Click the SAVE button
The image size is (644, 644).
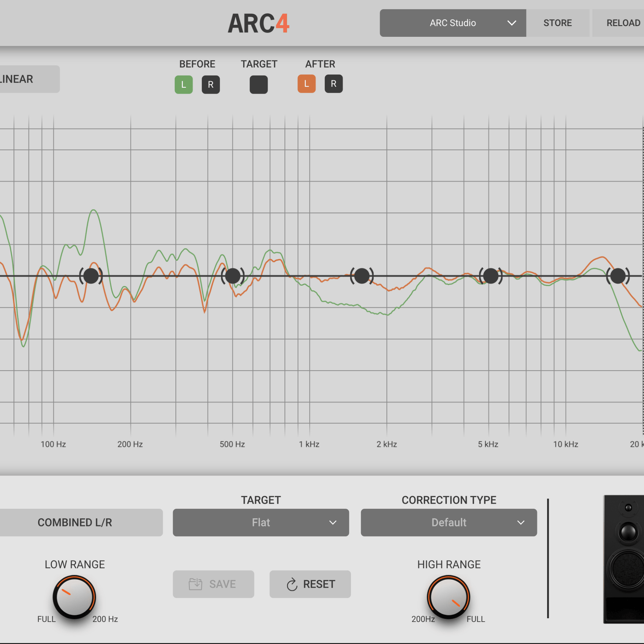[x=213, y=584]
